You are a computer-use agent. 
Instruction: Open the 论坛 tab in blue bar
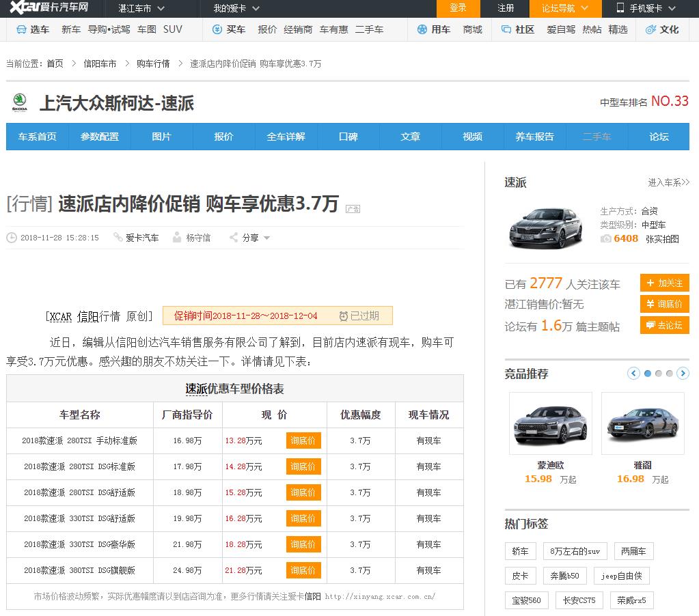point(659,137)
